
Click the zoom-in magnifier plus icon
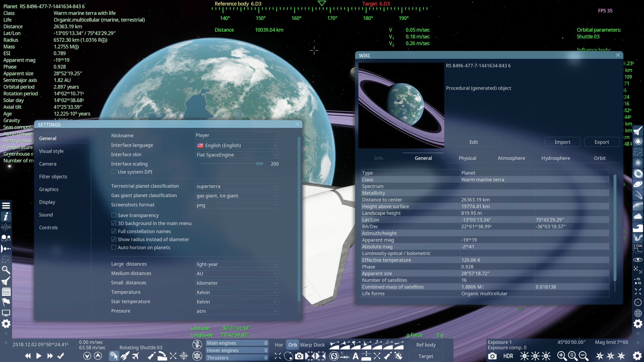pos(562,356)
